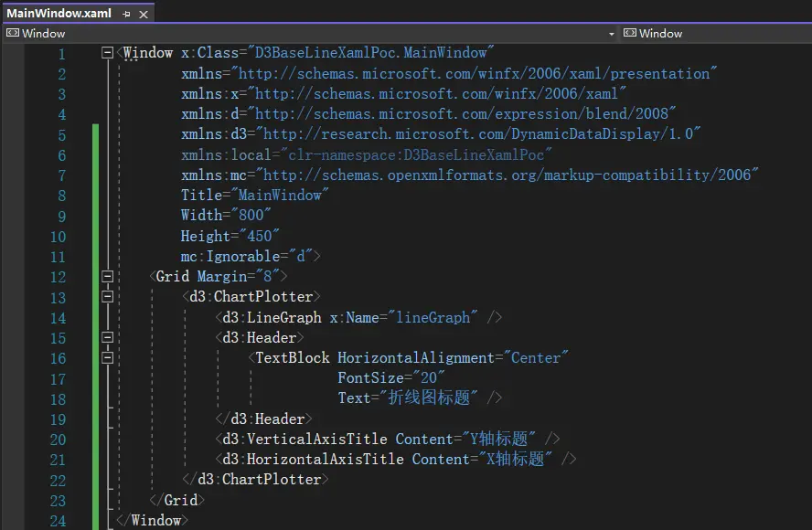This screenshot has width=812, height=530.
Task: Close the MainWindow.xaml tab
Action: click(142, 14)
